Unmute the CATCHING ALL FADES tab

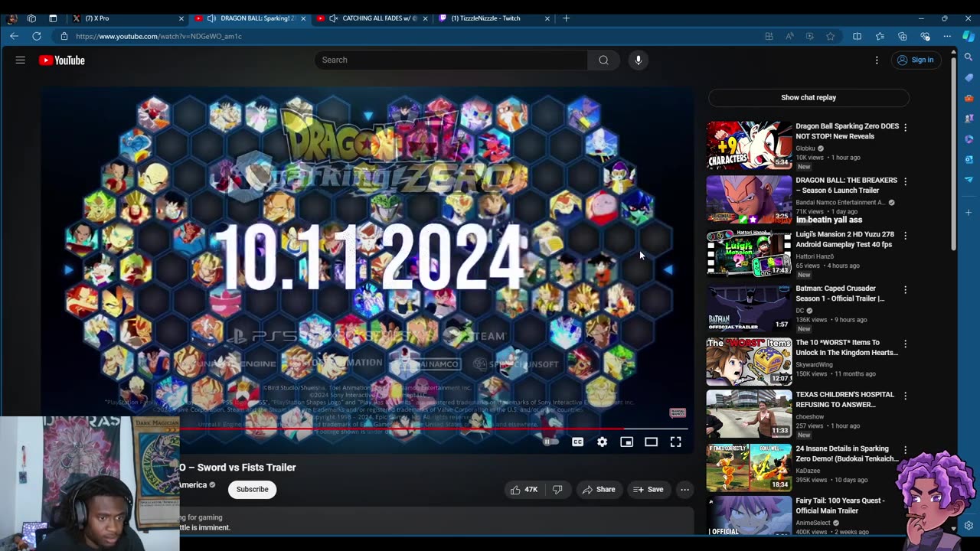pyautogui.click(x=334, y=18)
